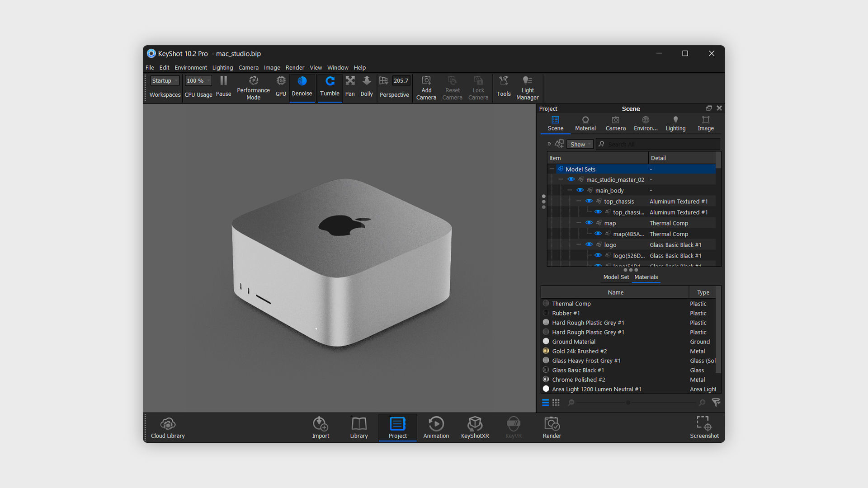Viewport: 868px width, 488px height.
Task: Open the Workspaces Startup dropdown
Action: [165, 81]
